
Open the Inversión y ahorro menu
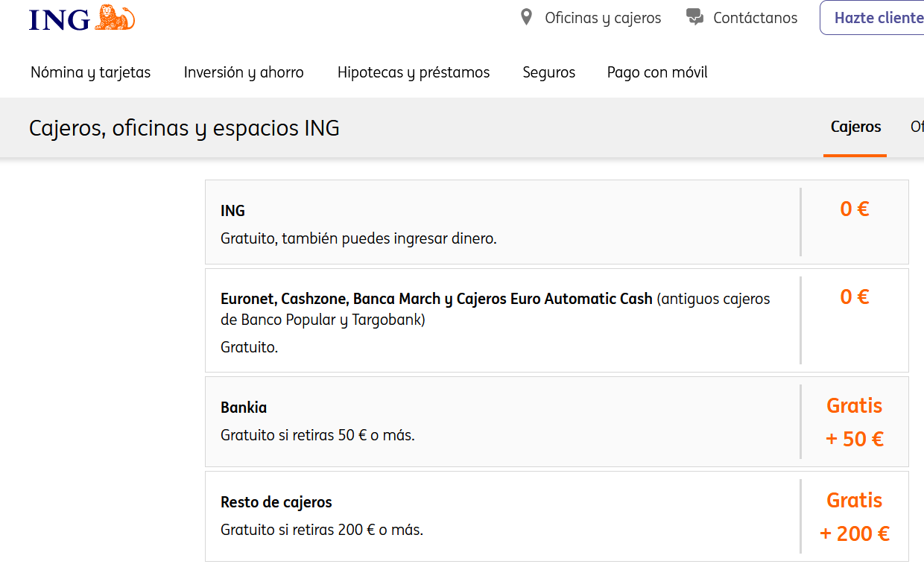(x=244, y=72)
